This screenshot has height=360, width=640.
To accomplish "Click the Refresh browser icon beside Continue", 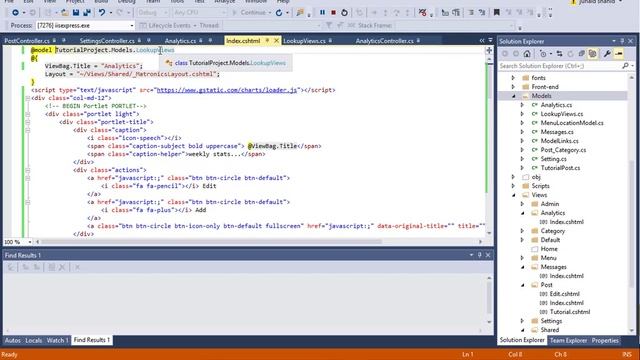I will [x=279, y=13].
